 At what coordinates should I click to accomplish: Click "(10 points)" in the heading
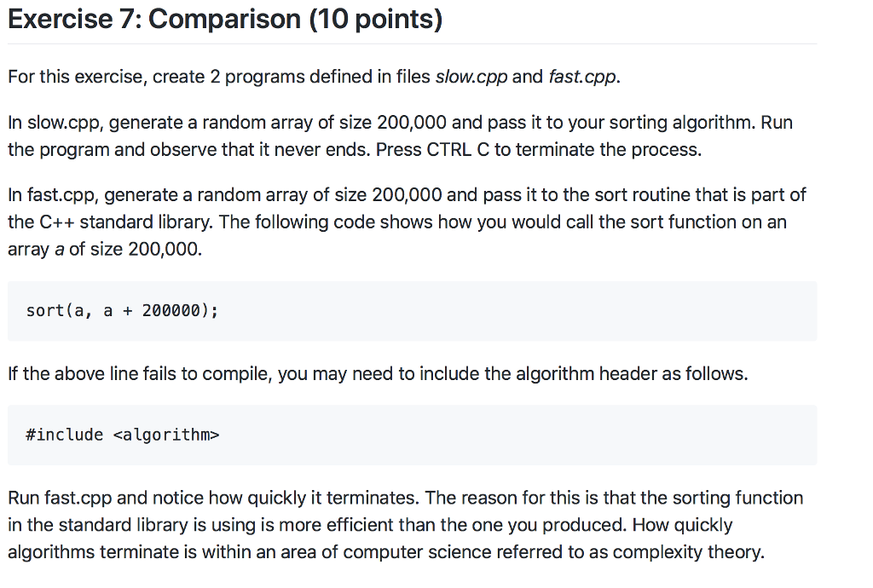pyautogui.click(x=375, y=19)
